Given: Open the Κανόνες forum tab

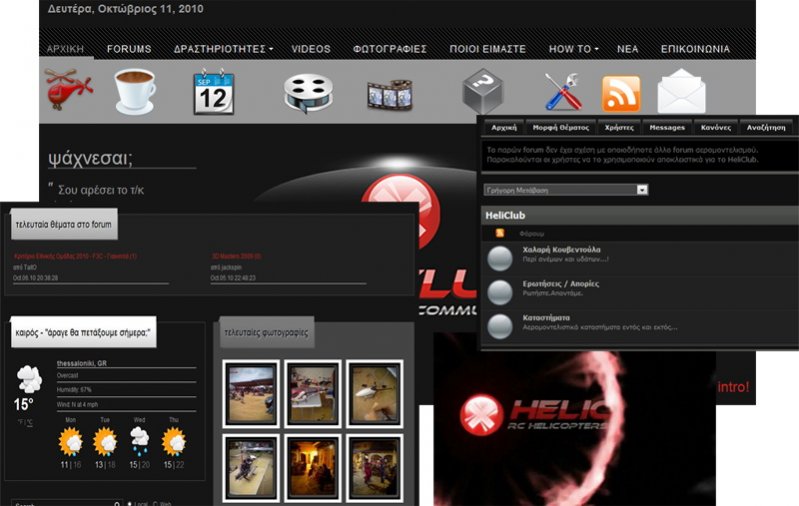Looking at the screenshot, I should (715, 127).
